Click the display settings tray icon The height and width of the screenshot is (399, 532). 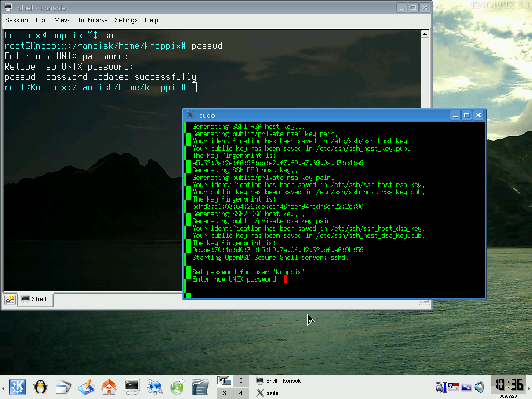coord(467,387)
